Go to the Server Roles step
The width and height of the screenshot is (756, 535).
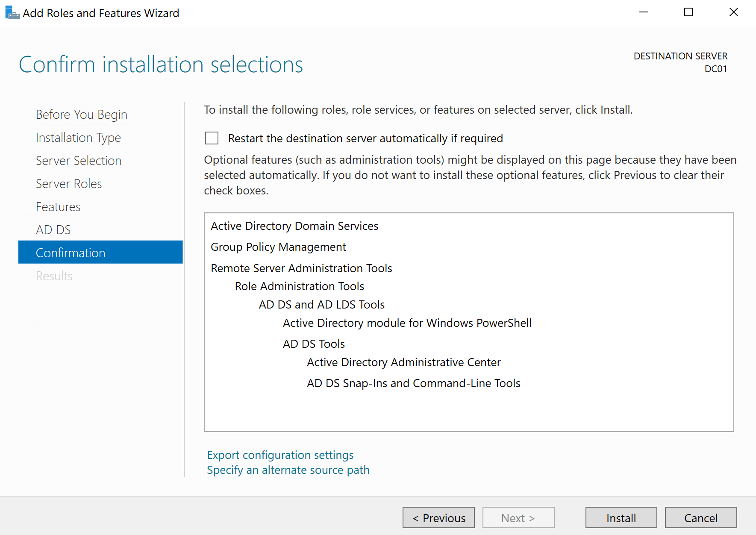pyautogui.click(x=68, y=183)
